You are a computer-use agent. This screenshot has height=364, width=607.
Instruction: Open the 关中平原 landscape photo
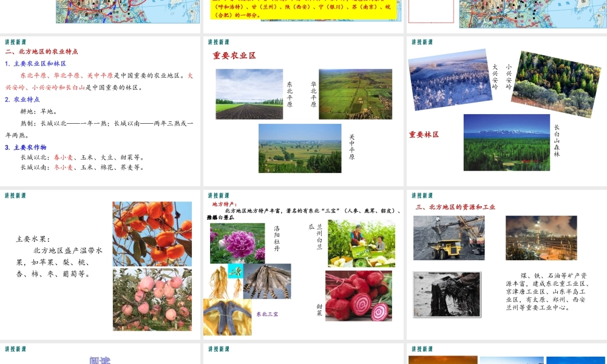300,148
